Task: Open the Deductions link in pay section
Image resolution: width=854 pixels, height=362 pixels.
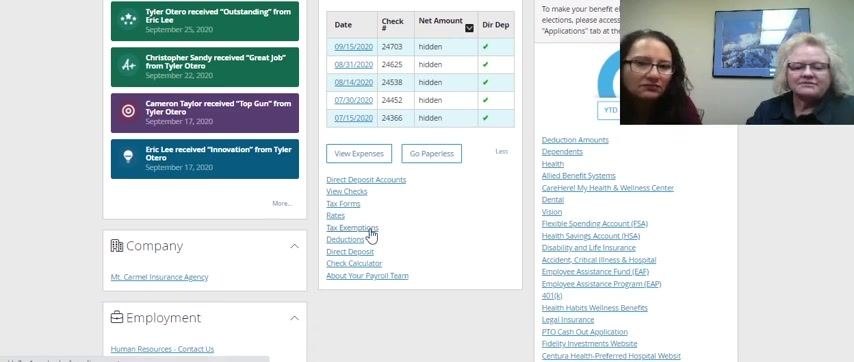Action: tap(345, 240)
